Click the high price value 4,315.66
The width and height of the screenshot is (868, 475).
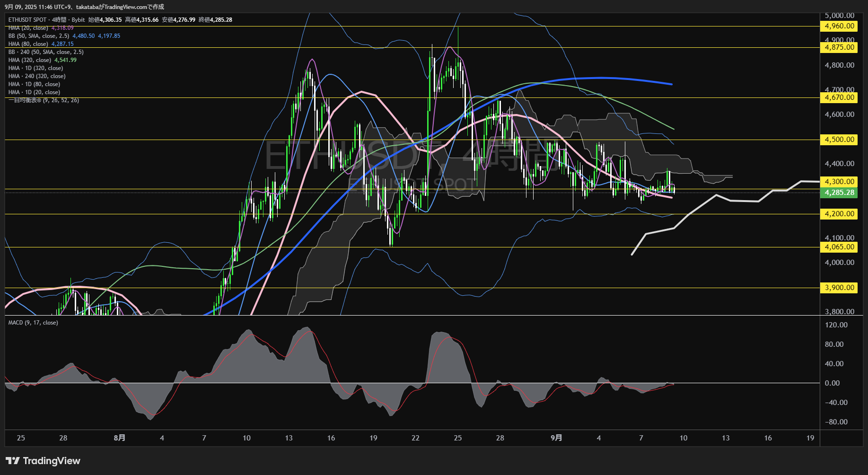pyautogui.click(x=148, y=20)
